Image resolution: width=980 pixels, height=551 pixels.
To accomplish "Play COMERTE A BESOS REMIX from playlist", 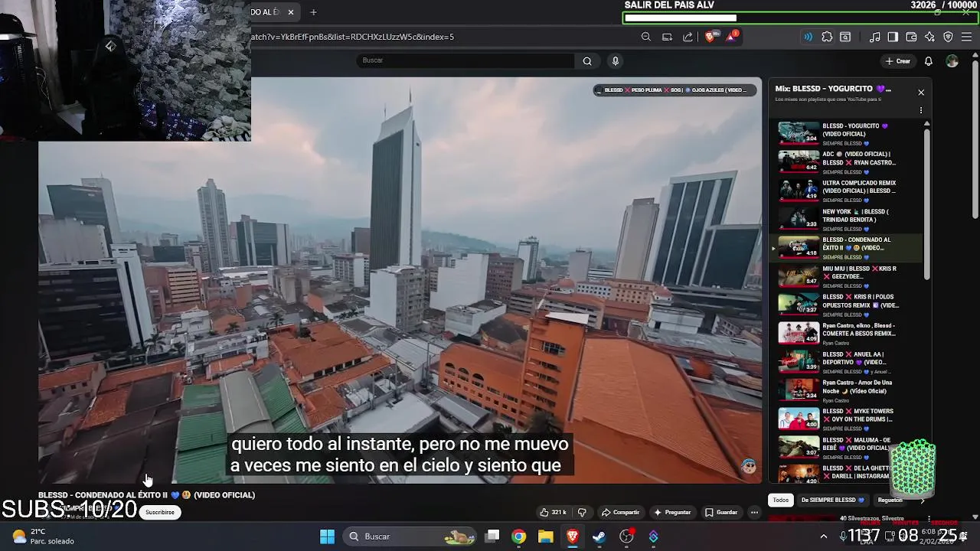I will [x=847, y=334].
